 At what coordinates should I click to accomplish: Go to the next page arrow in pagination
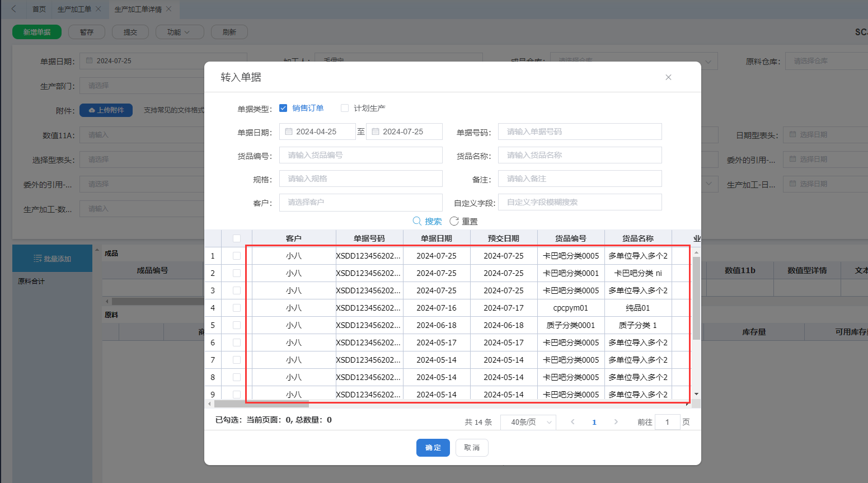(x=616, y=422)
